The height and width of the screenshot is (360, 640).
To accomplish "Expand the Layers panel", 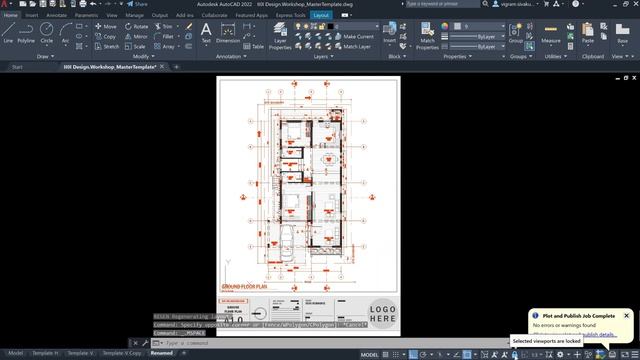I will pyautogui.click(x=323, y=56).
